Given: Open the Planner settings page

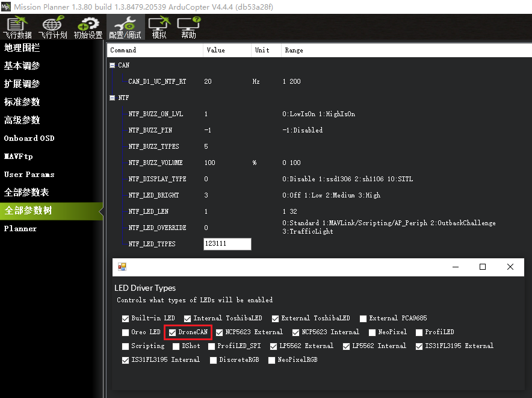Looking at the screenshot, I should tap(20, 229).
